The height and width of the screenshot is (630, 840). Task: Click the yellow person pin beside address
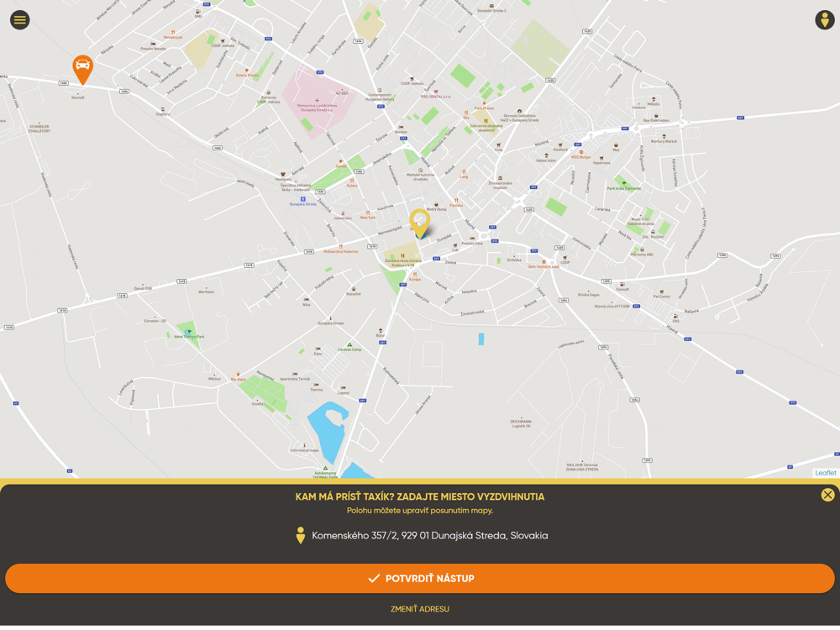[301, 535]
